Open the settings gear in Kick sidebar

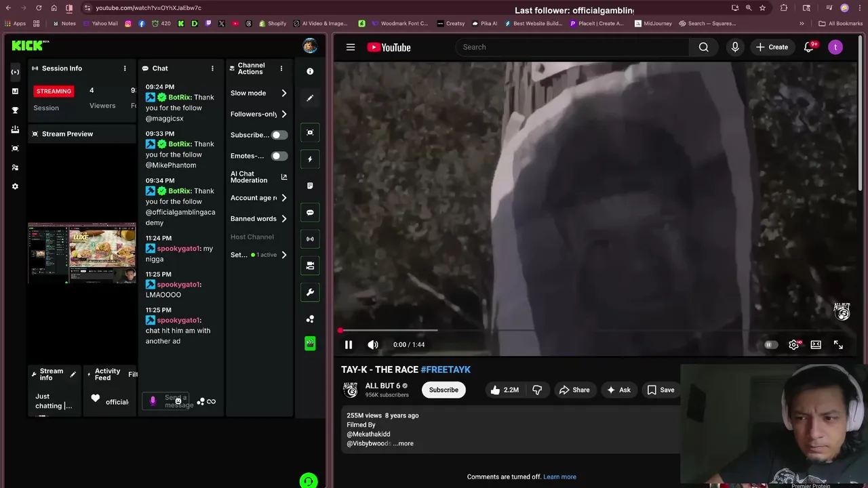[15, 186]
